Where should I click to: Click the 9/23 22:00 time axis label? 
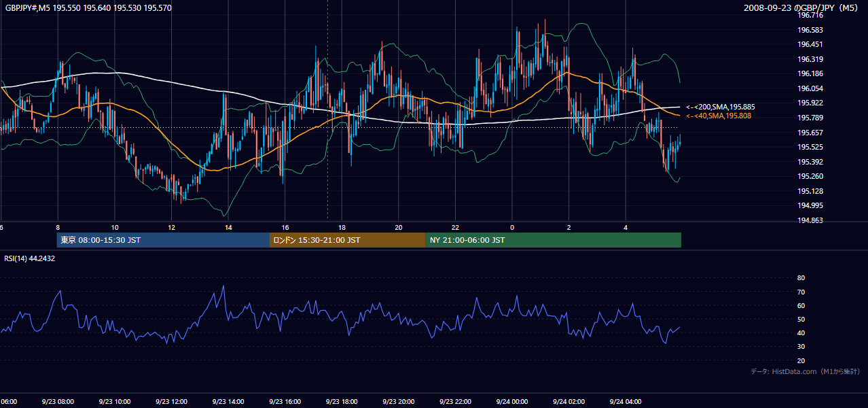pyautogui.click(x=455, y=402)
